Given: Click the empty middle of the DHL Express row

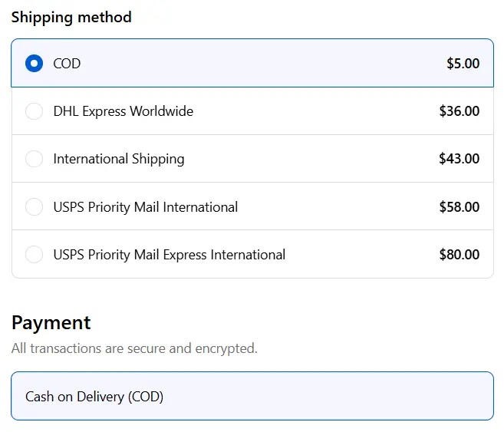Looking at the screenshot, I should click(x=315, y=111).
